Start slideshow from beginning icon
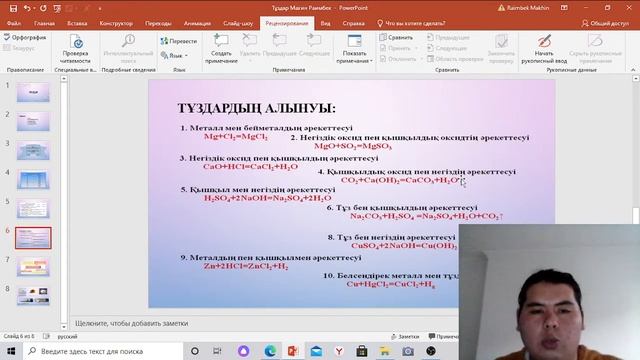Screen dimensions: 640x360 [57, 8]
